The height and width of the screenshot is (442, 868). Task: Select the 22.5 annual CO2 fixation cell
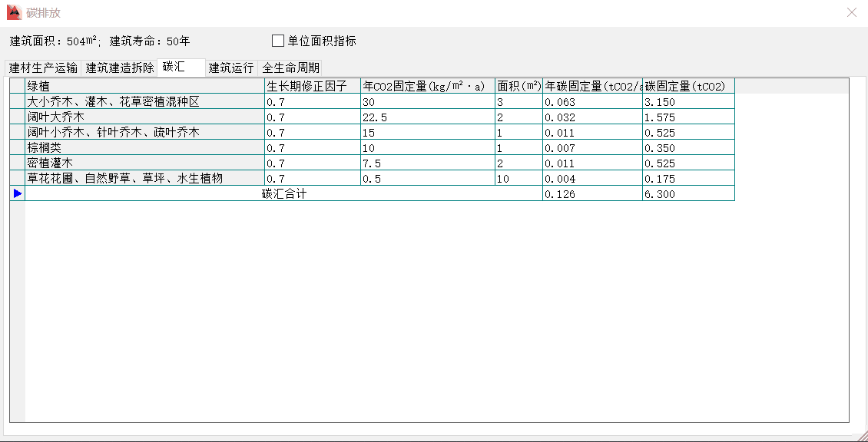pyautogui.click(x=427, y=117)
